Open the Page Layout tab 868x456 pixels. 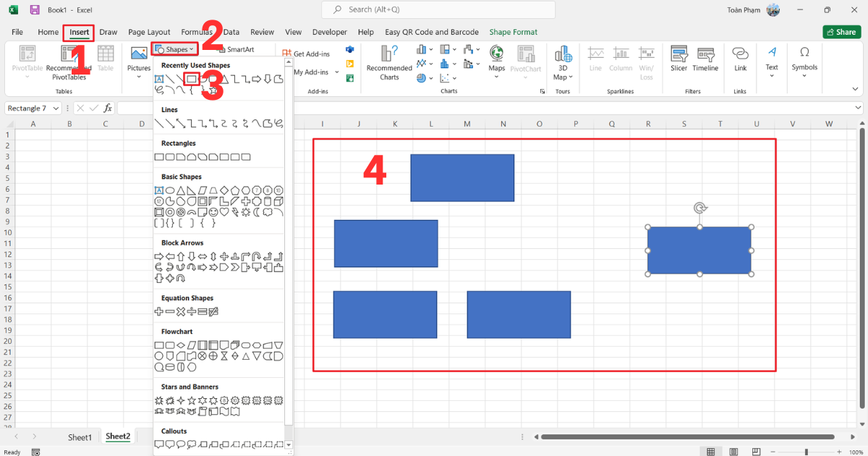149,32
